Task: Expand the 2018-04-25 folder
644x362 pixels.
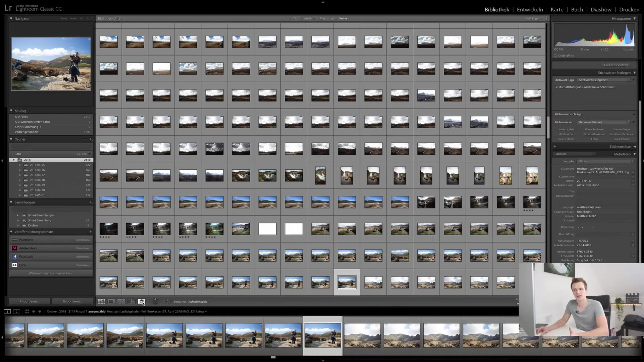Action: click(20, 165)
